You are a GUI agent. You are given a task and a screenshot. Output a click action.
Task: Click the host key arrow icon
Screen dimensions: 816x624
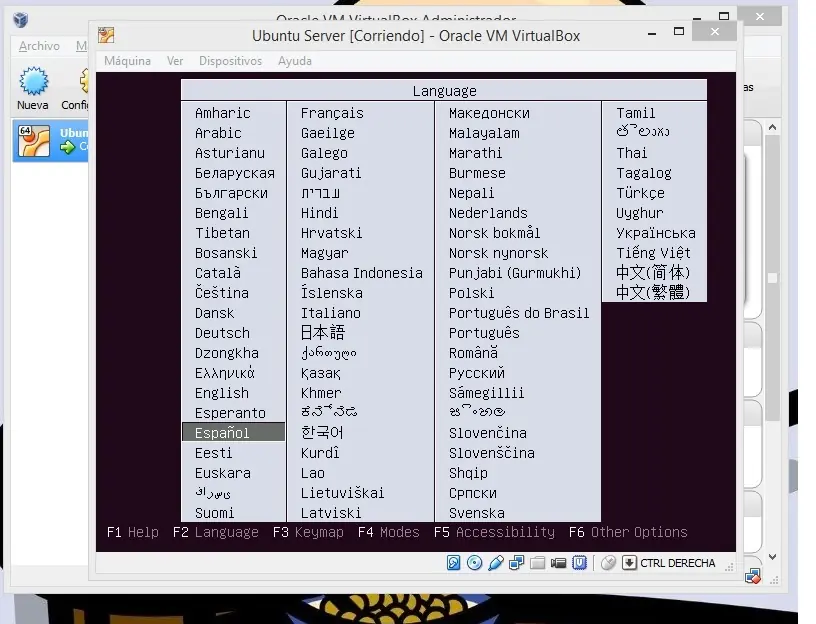point(629,563)
